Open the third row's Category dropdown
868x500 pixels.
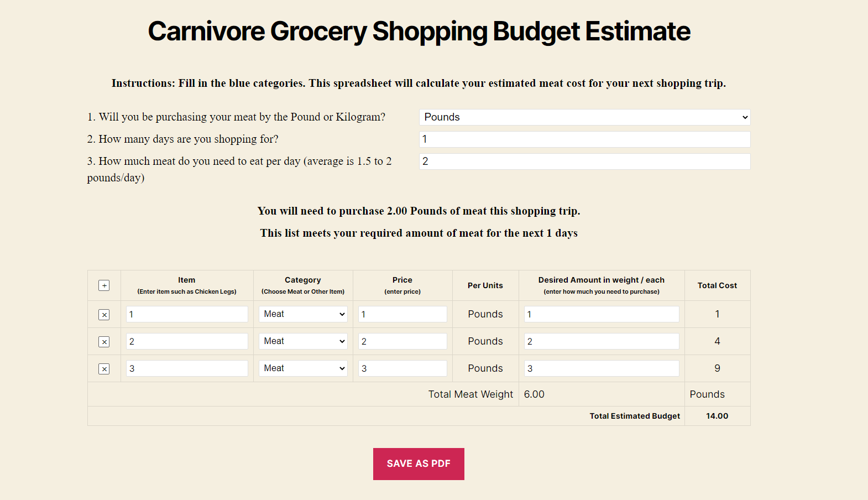tap(302, 368)
